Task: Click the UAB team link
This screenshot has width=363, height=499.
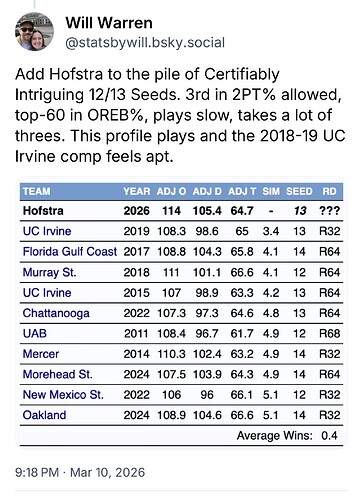Action: [x=35, y=333]
